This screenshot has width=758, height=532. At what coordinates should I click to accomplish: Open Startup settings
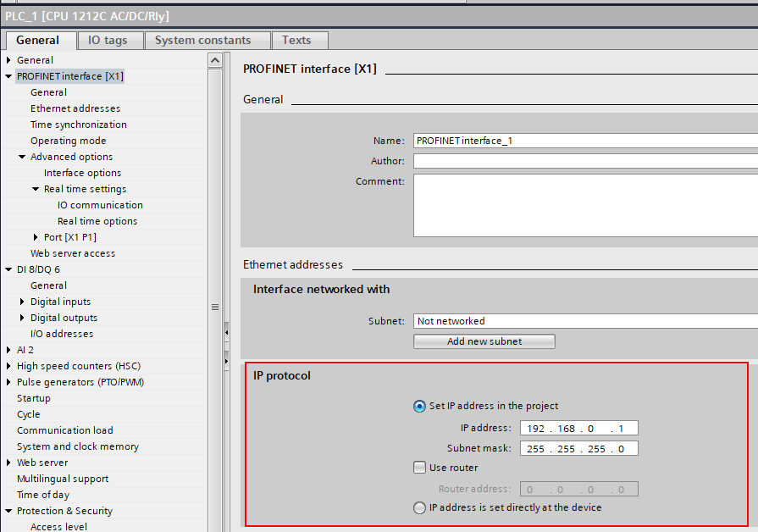33,398
